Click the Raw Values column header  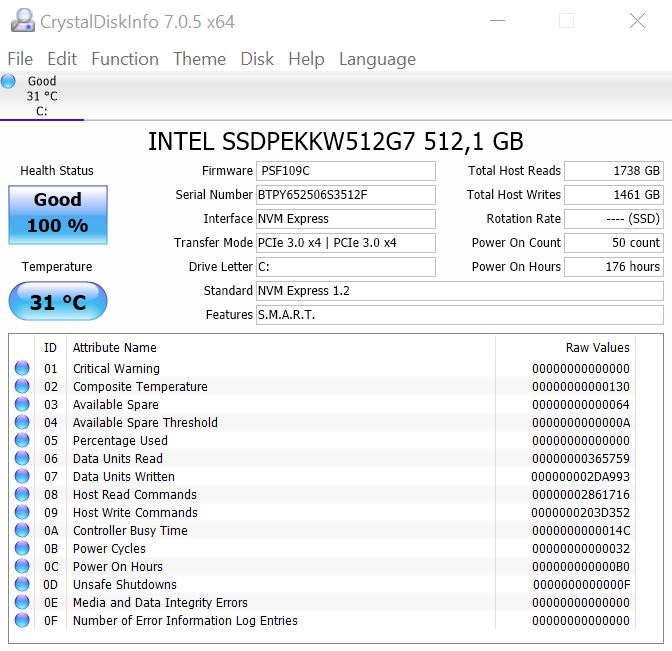597,348
